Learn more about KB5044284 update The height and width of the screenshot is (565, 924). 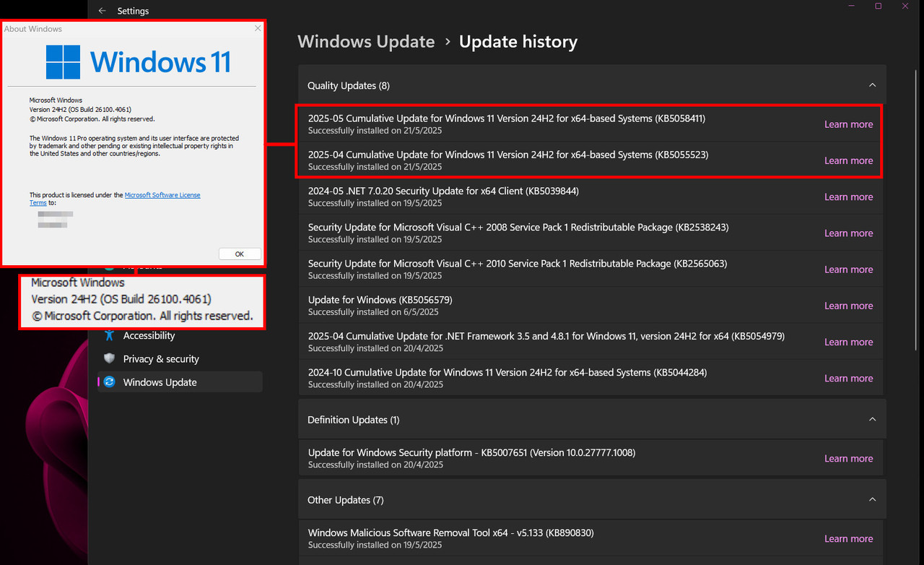tap(848, 378)
